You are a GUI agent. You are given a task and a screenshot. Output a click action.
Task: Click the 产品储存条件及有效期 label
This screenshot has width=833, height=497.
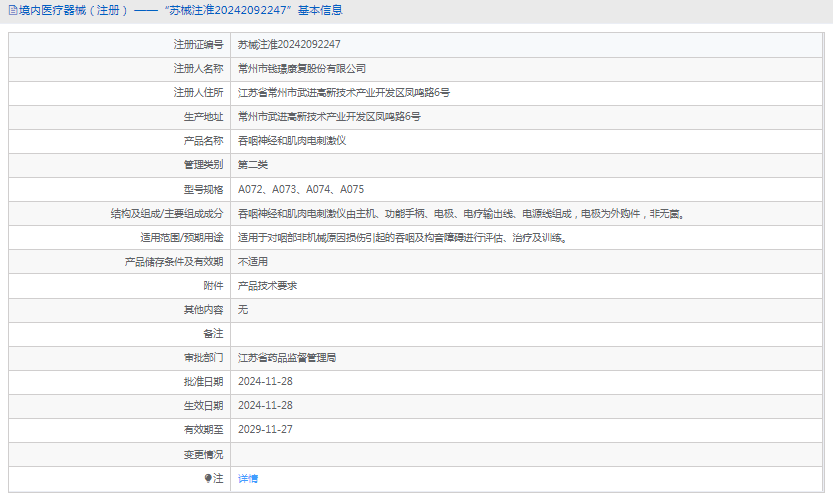tap(174, 261)
